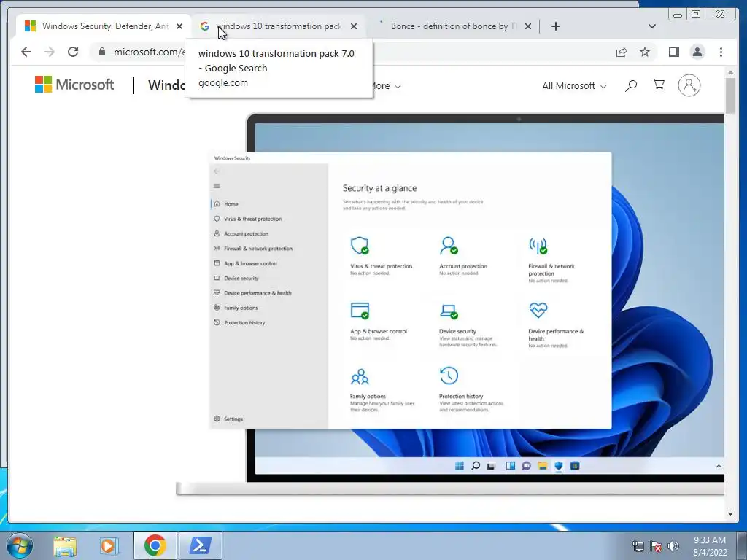Share this page via the share icon

pos(622,52)
